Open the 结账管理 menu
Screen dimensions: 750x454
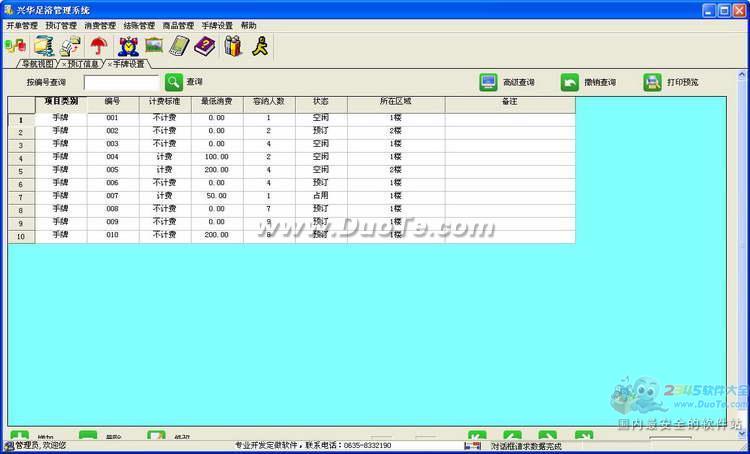(x=139, y=26)
